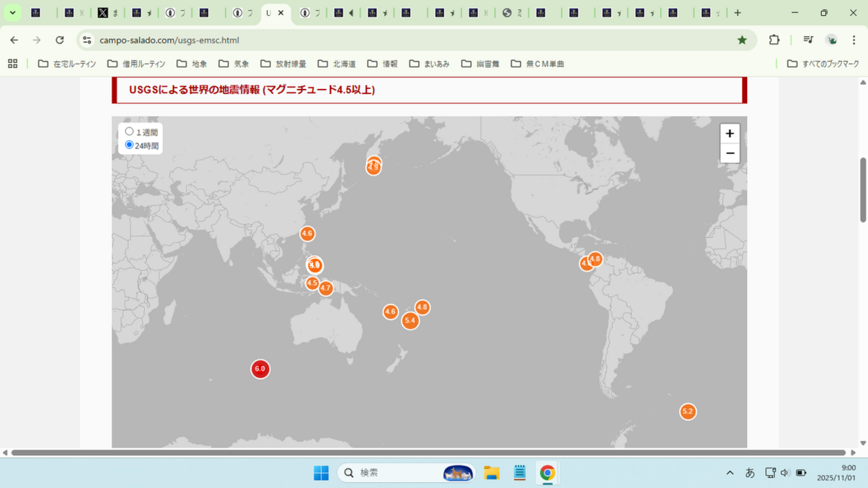Open Chrome from the Windows taskbar
This screenshot has width=868, height=488.
547,473
